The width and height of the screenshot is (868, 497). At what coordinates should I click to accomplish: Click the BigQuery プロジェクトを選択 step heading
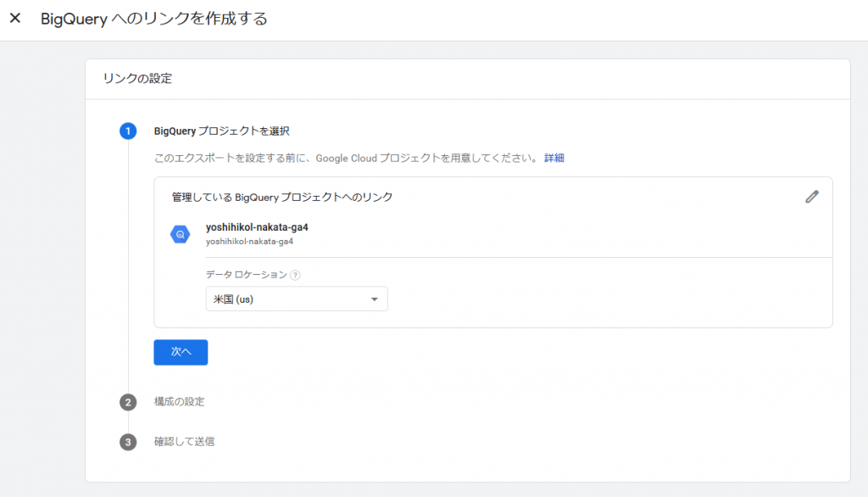coord(221,131)
